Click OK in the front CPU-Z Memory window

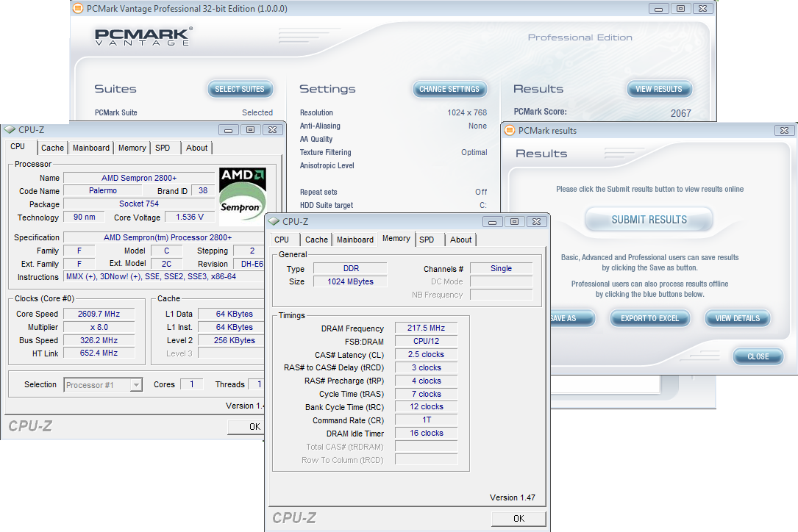coord(519,518)
